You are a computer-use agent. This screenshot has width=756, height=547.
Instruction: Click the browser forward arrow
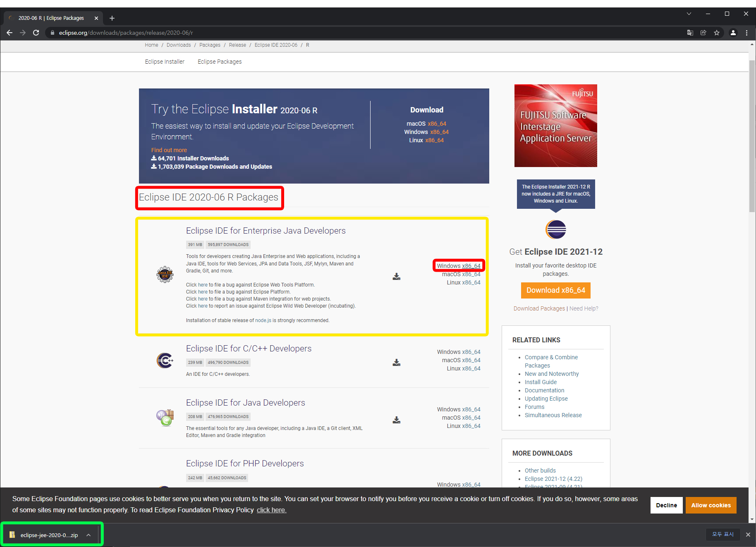[x=23, y=33]
